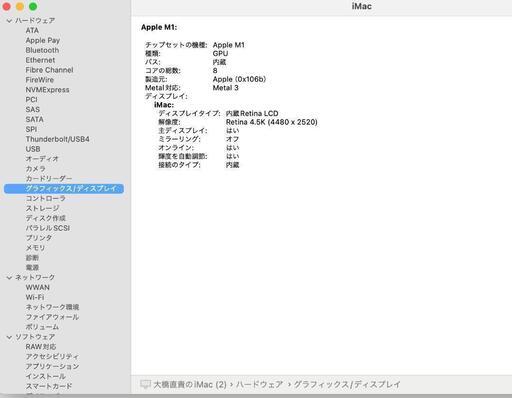This screenshot has height=398, width=512.
Task: Select パラレルSCSI in the sidebar
Action: 48,228
